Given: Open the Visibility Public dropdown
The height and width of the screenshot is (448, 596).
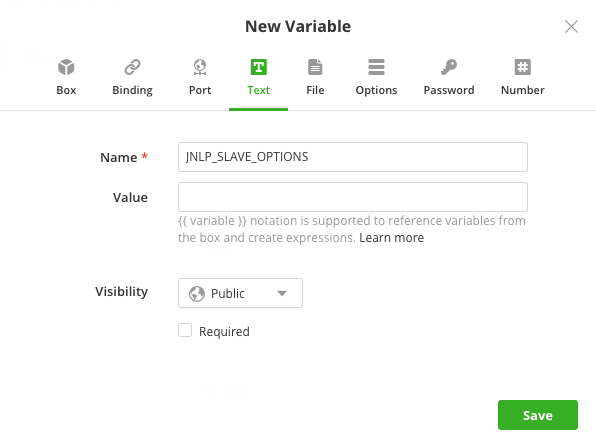Looking at the screenshot, I should [x=240, y=293].
